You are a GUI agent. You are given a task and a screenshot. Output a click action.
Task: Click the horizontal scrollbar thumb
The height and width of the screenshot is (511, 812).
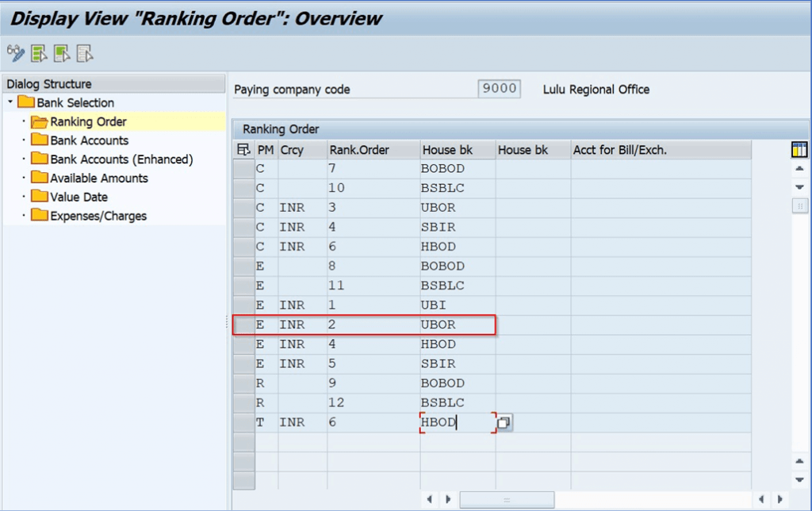[x=507, y=500]
